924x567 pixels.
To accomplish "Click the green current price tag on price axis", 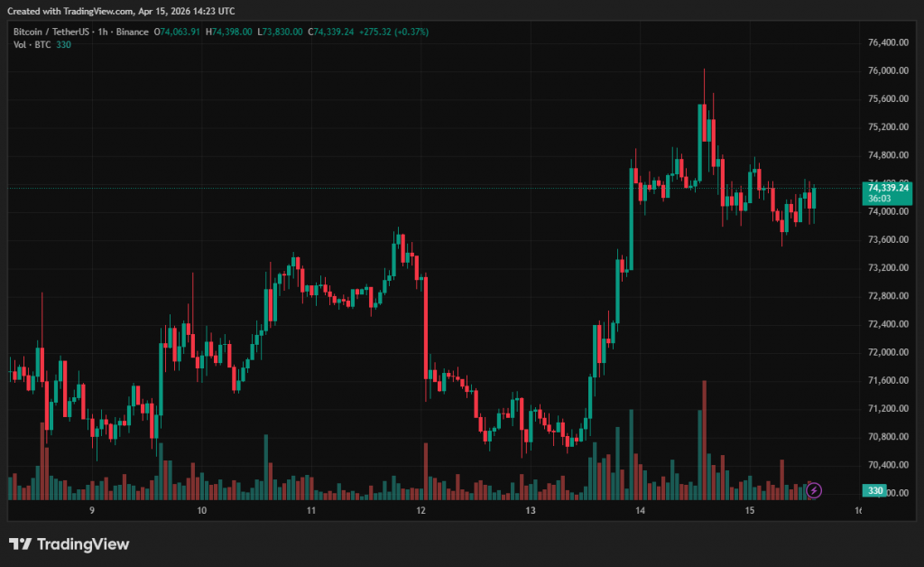I will point(888,188).
